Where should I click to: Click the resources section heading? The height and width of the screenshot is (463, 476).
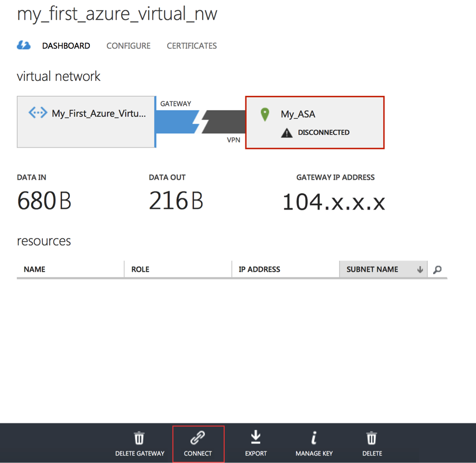pyautogui.click(x=44, y=241)
